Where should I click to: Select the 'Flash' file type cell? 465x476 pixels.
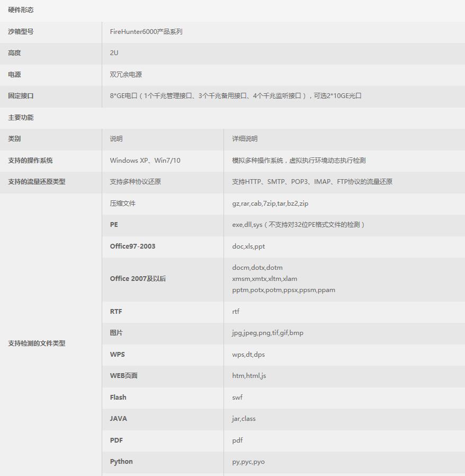coord(118,398)
